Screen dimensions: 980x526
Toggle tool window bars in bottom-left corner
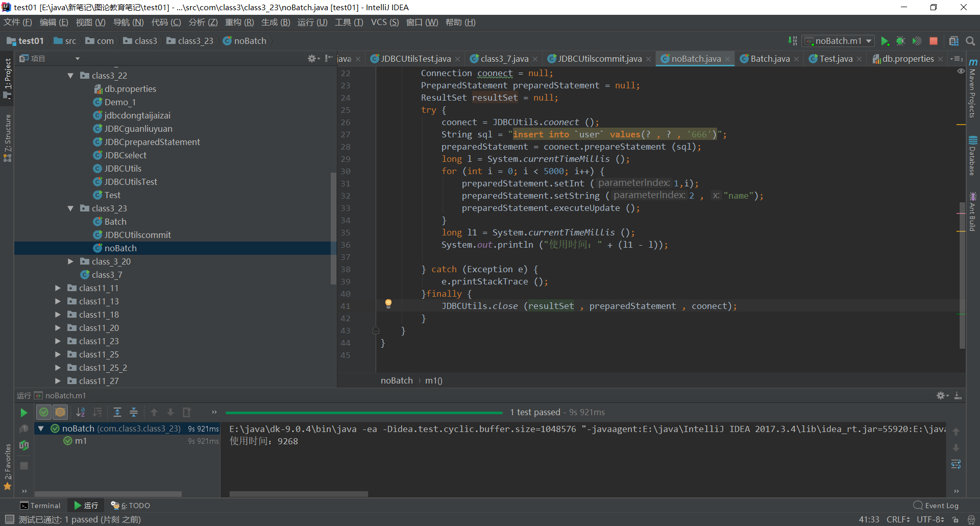pyautogui.click(x=9, y=519)
